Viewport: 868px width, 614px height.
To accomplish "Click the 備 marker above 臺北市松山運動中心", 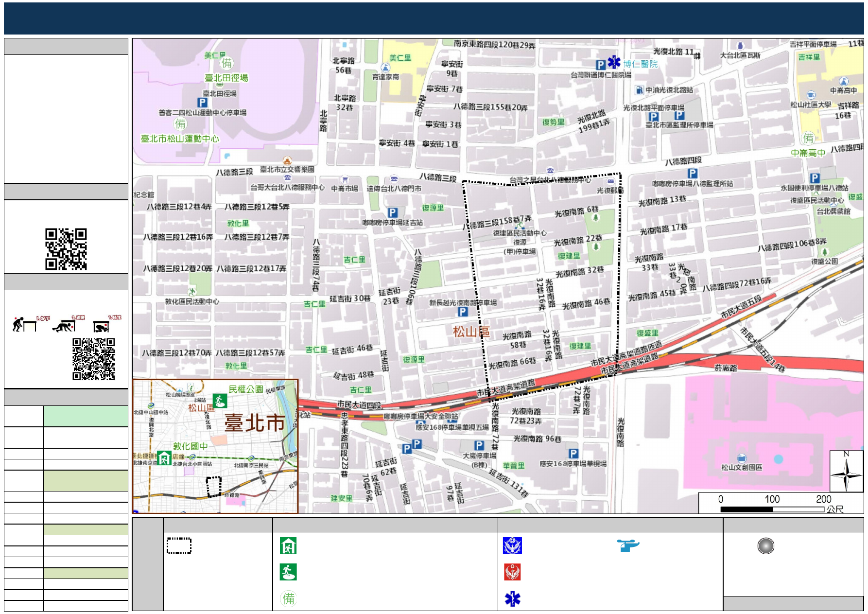I will (180, 124).
